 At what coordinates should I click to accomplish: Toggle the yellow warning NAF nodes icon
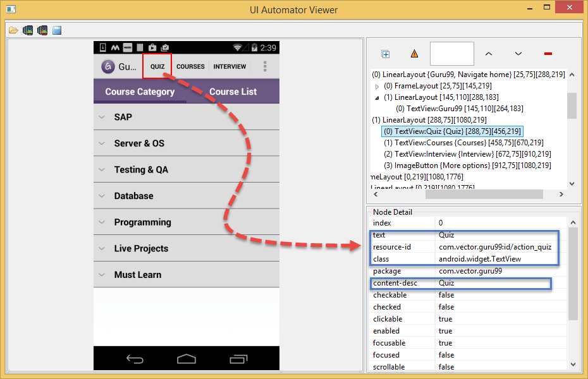tap(414, 54)
